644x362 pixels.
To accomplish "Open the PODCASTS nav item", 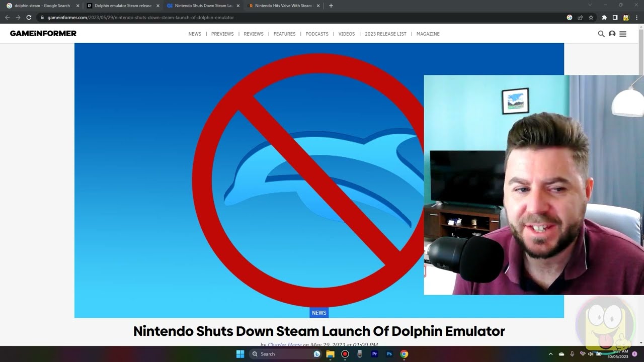I will coord(317,34).
